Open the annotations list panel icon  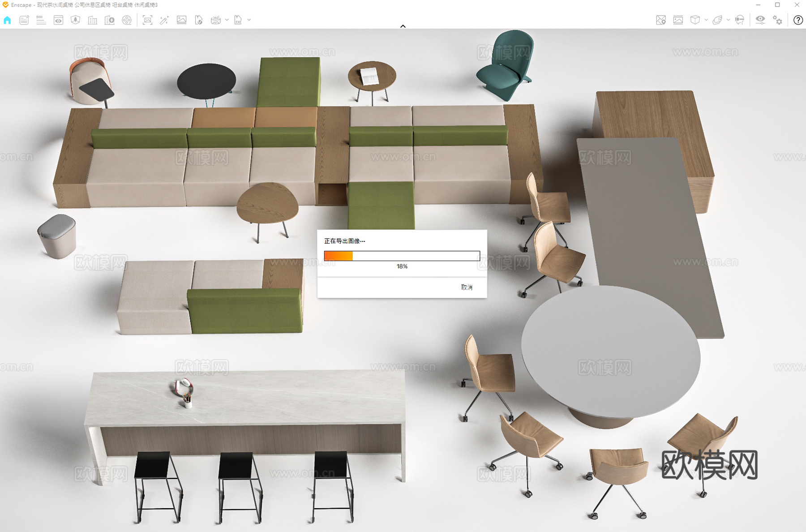(x=24, y=20)
